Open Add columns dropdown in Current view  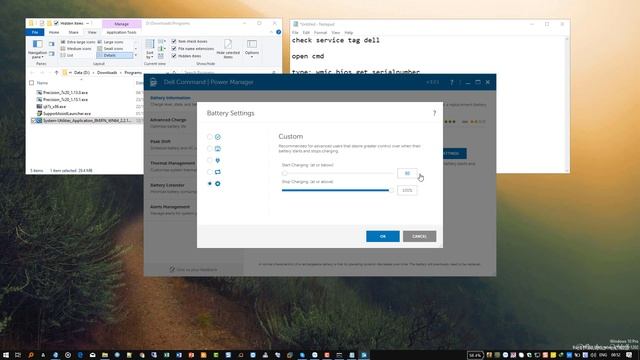coord(162,49)
